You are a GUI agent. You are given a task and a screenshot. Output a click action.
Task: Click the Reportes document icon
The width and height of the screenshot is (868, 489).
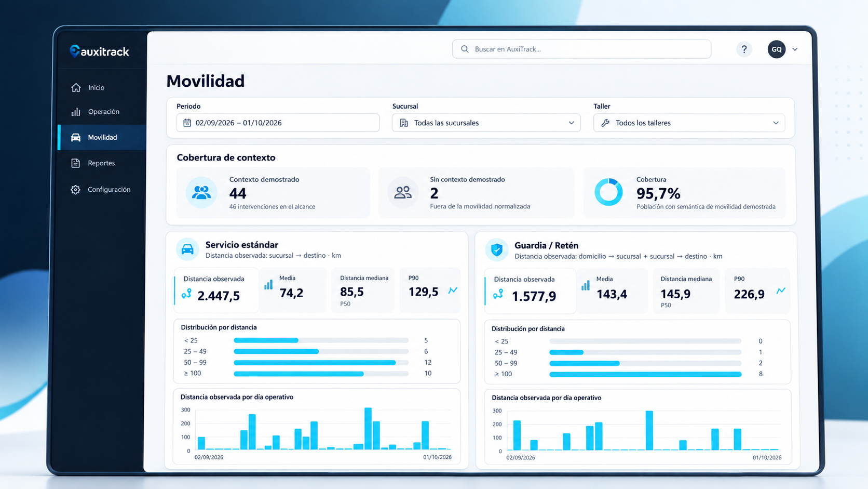[x=76, y=163]
